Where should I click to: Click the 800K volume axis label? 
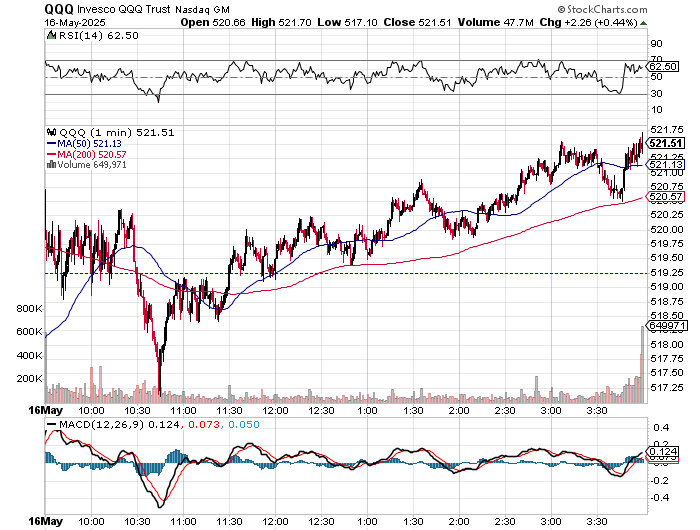pos(29,309)
